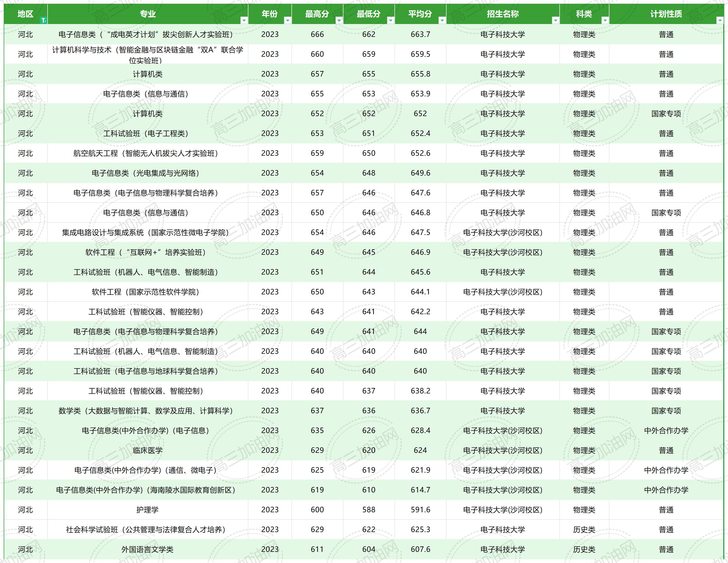728x563 pixels.
Task: Select the 647.5 average score cell
Action: (420, 232)
